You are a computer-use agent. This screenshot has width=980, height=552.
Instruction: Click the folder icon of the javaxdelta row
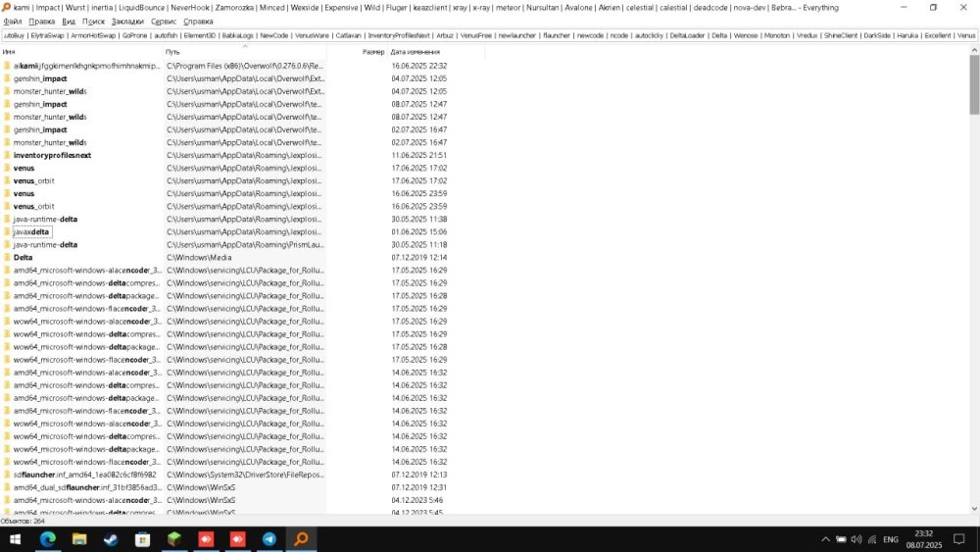(7, 232)
